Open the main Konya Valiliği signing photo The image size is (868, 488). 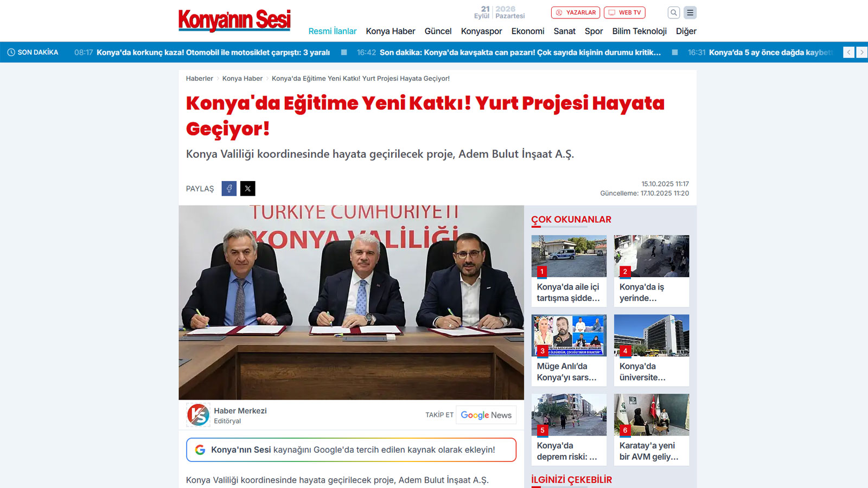pyautogui.click(x=351, y=303)
